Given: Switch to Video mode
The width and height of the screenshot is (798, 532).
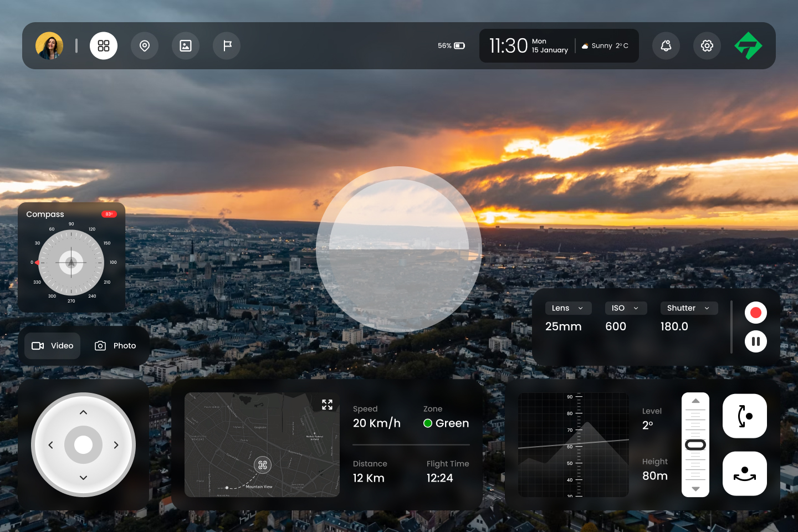Looking at the screenshot, I should tap(53, 346).
